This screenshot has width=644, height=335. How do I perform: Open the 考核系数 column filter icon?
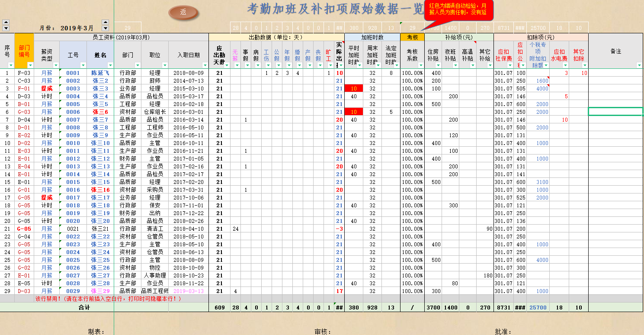click(x=421, y=65)
